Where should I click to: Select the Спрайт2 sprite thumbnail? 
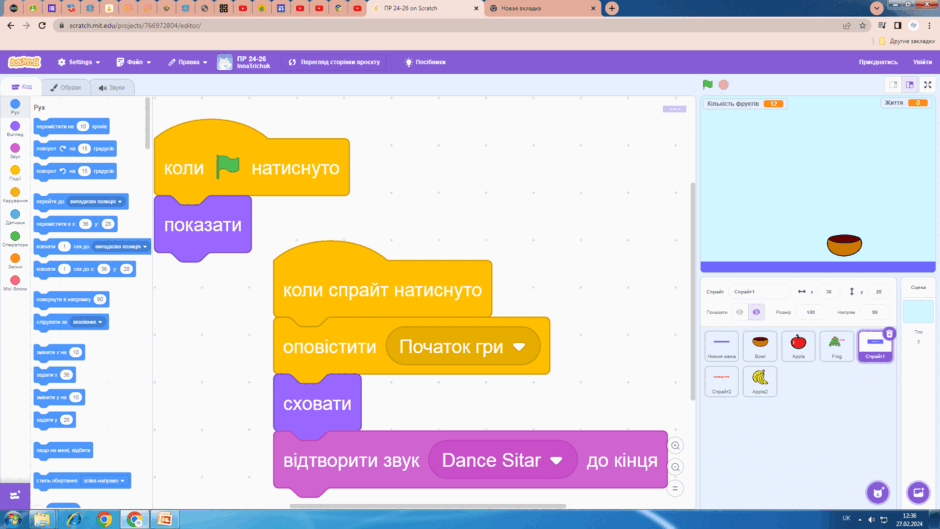[722, 381]
